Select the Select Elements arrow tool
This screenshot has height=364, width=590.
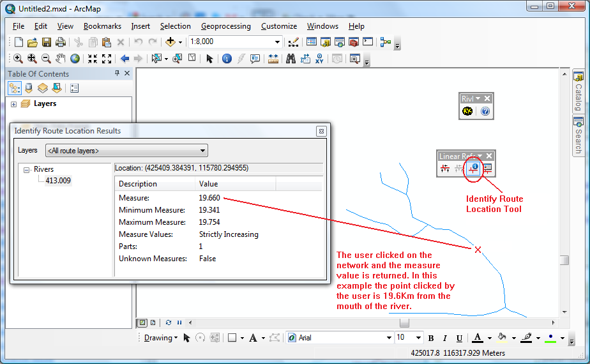pyautogui.click(x=209, y=59)
